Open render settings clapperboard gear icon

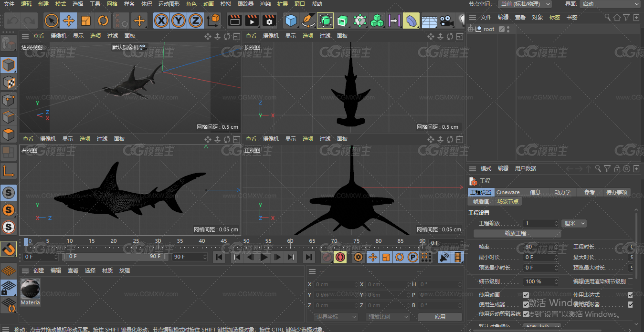pyautogui.click(x=270, y=21)
